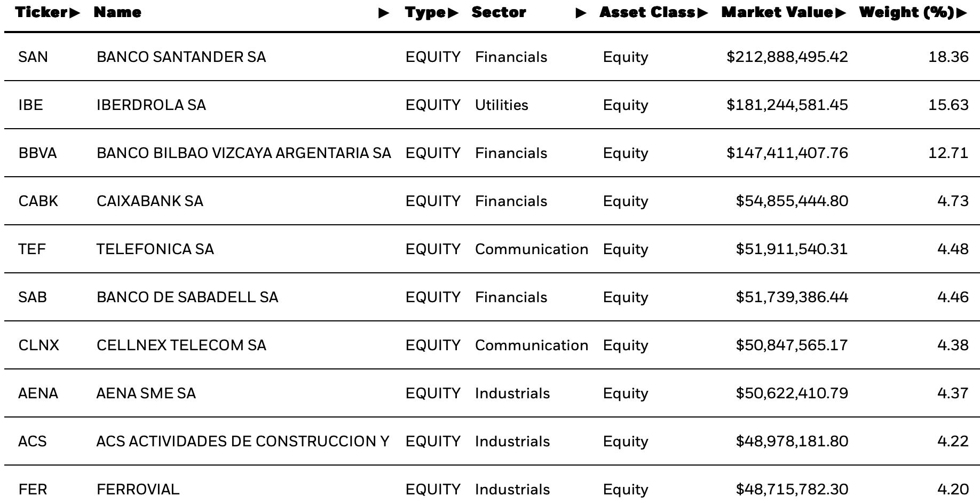Sort by the Market Value arrow
The width and height of the screenshot is (980, 504).
coord(841,13)
